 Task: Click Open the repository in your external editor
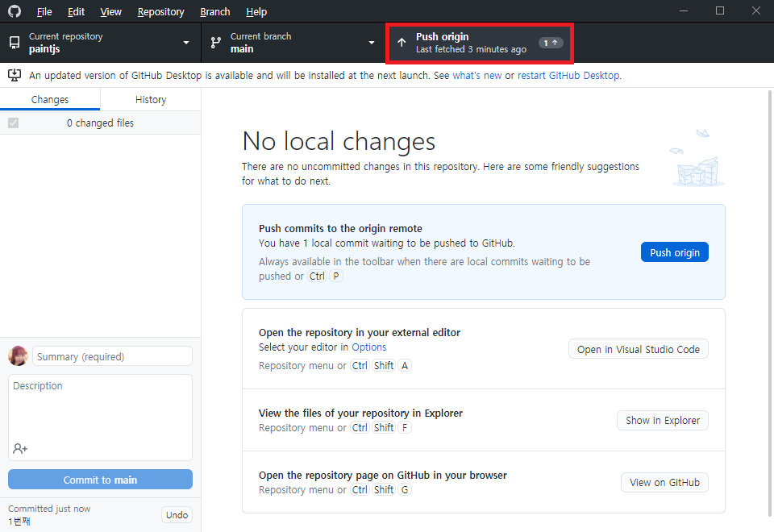click(x=360, y=333)
